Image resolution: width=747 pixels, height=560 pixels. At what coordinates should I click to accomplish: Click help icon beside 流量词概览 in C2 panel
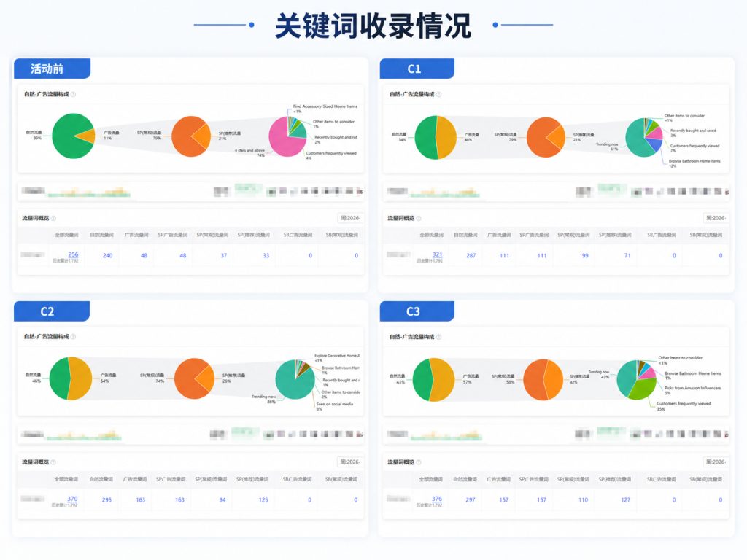click(x=53, y=462)
